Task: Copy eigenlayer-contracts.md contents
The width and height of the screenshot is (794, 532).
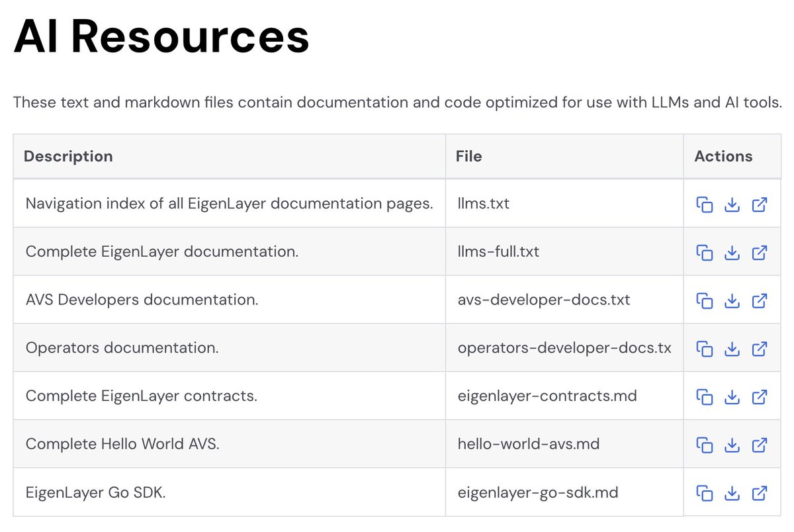Action: (x=705, y=396)
